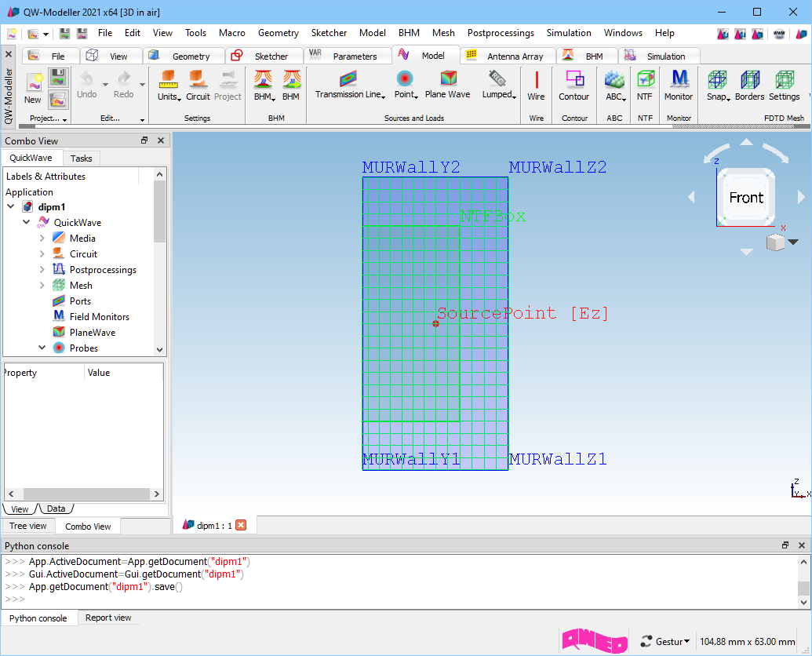Select the Wire tool
812x656 pixels.
(536, 86)
